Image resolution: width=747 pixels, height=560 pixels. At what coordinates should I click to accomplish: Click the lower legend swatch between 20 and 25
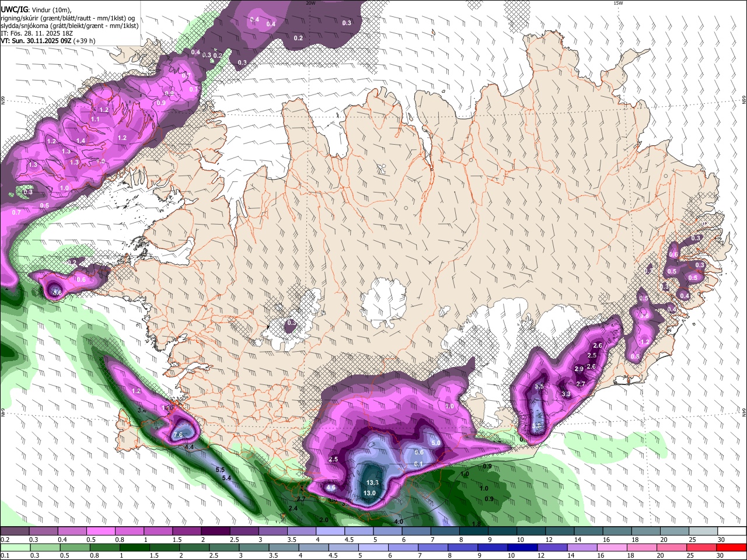coord(671,547)
